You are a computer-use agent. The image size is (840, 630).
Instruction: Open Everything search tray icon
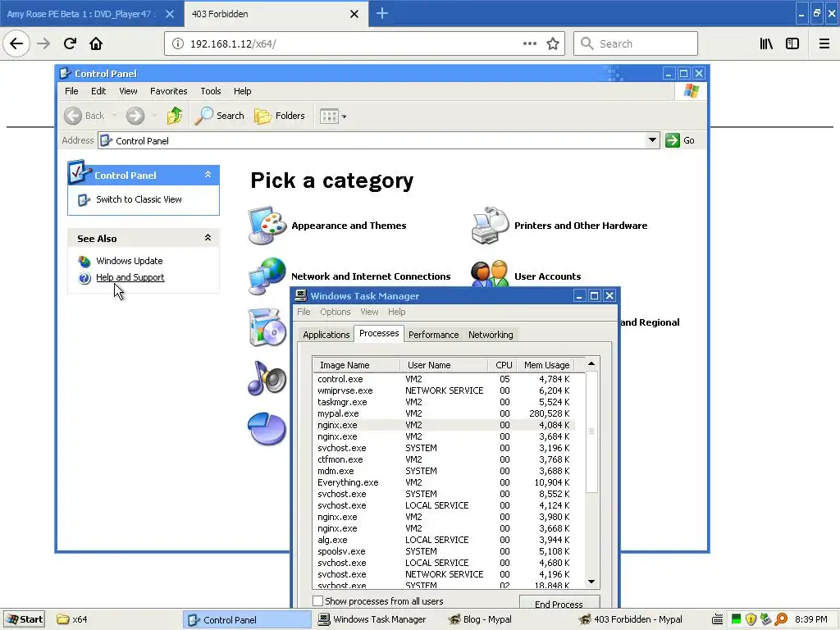click(781, 620)
